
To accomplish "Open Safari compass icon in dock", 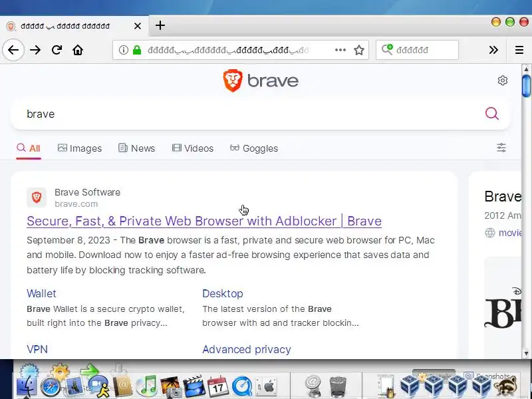I will pos(51,386).
